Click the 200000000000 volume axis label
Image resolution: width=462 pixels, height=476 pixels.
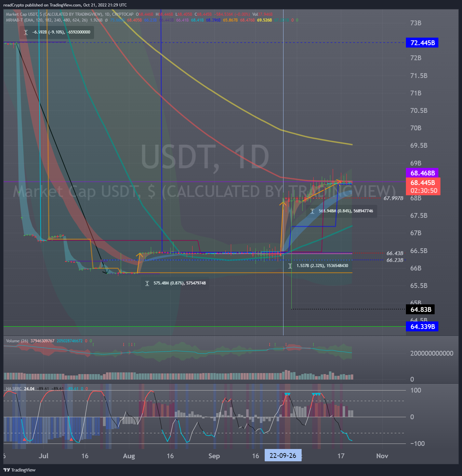(x=432, y=353)
